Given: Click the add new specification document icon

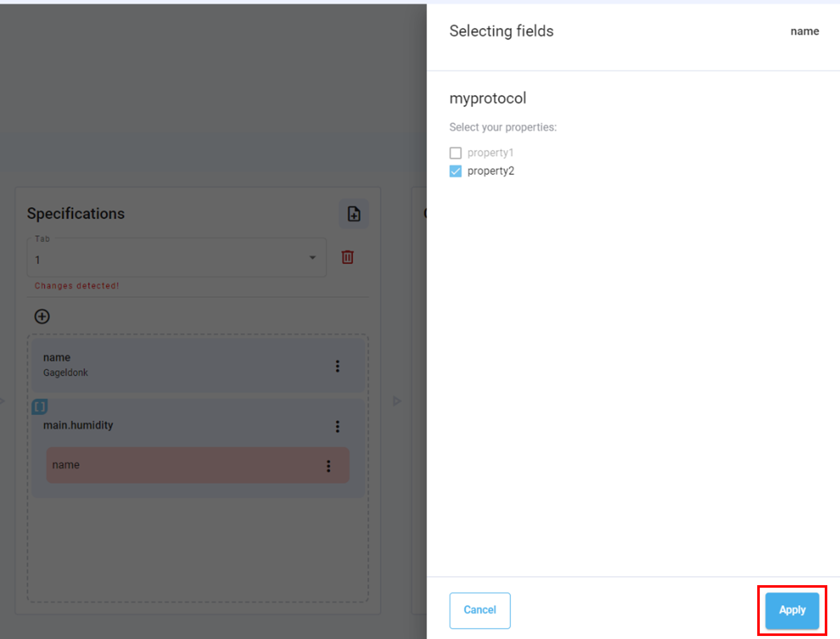Looking at the screenshot, I should click(353, 214).
